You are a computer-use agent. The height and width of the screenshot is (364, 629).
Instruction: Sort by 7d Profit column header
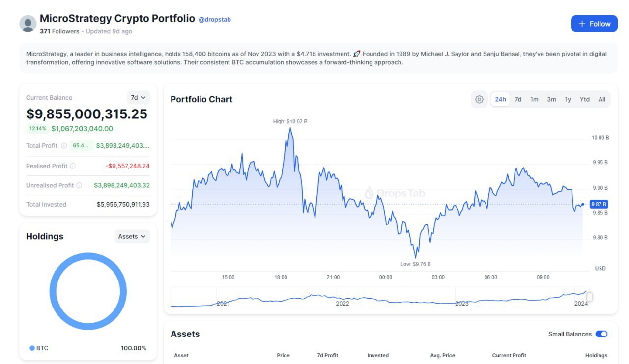click(327, 355)
